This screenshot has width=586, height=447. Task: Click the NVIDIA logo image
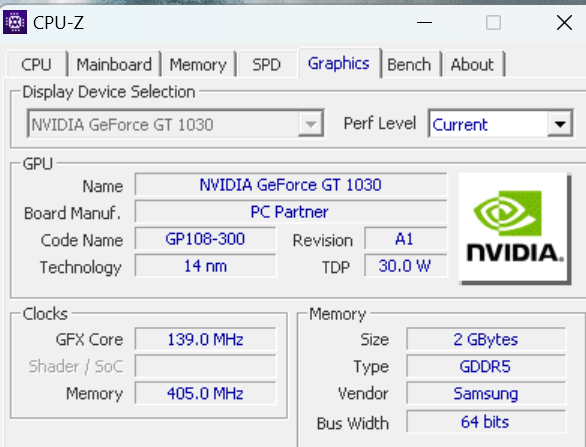tap(515, 228)
